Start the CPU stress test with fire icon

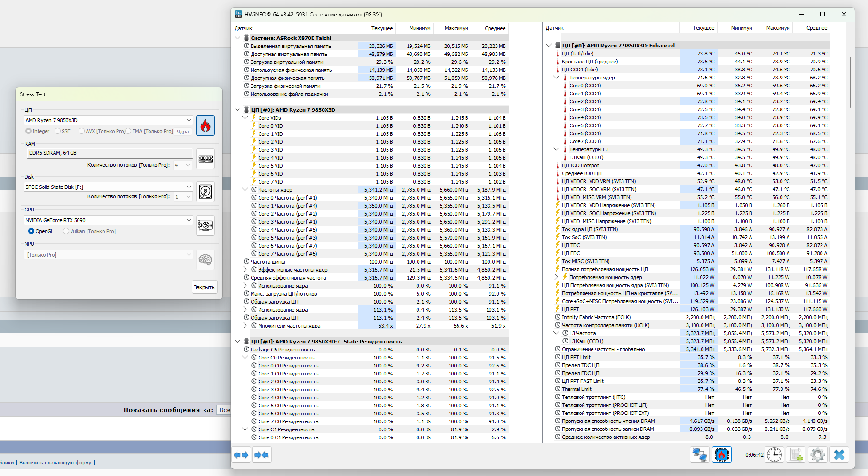coord(205,125)
